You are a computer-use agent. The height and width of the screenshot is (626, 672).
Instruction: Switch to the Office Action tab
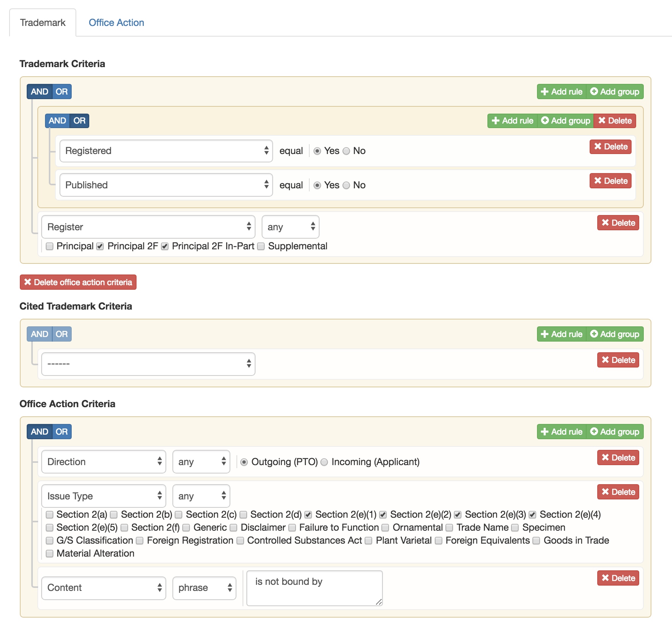point(116,23)
